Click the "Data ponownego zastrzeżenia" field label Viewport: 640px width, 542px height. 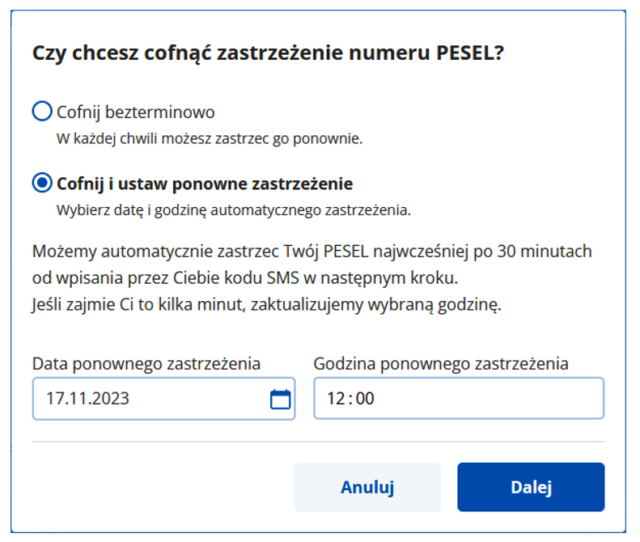pos(146,364)
